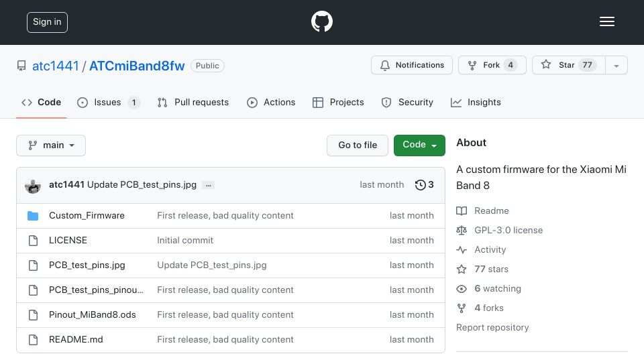Click the GitHub logo in the header
This screenshot has width=644, height=362.
(x=321, y=21)
